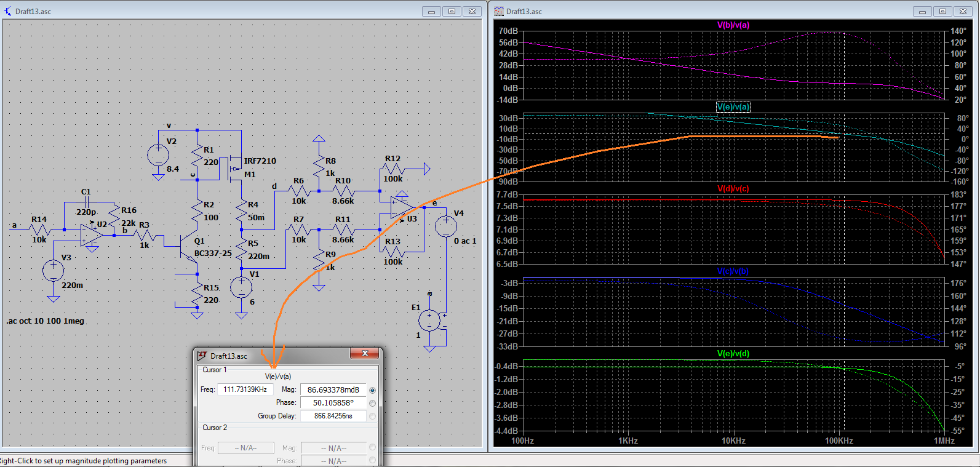Select the R12 resistor symbol
980x467 pixels.
tap(392, 169)
